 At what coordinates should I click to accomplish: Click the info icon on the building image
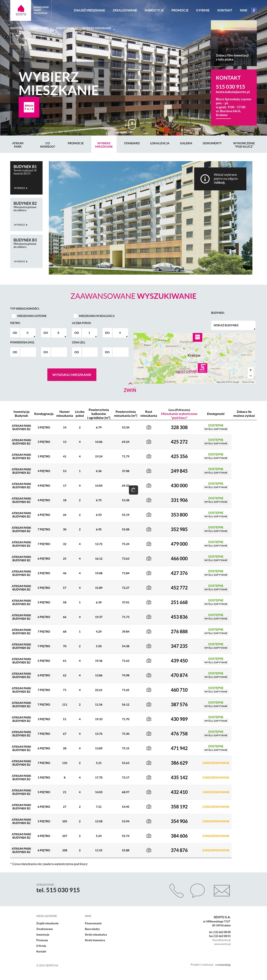coord(205,178)
